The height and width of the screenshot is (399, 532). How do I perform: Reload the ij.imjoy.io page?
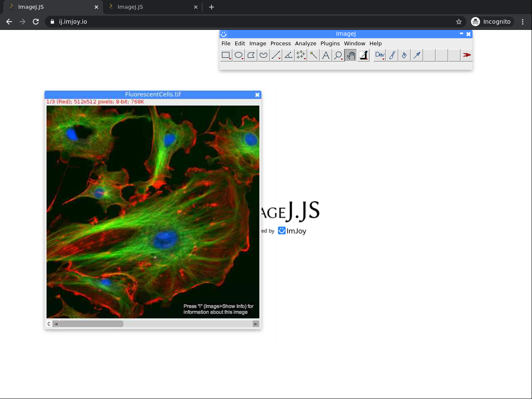click(36, 22)
